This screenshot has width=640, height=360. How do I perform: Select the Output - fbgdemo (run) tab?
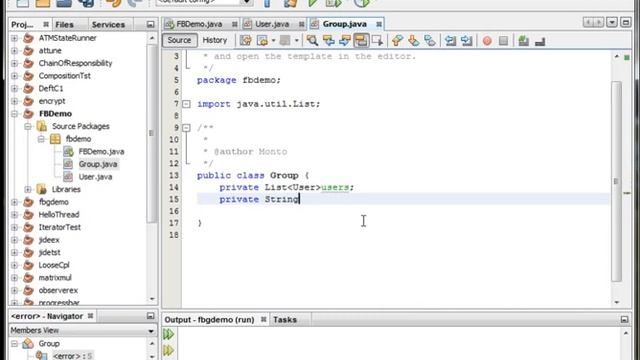click(x=209, y=320)
